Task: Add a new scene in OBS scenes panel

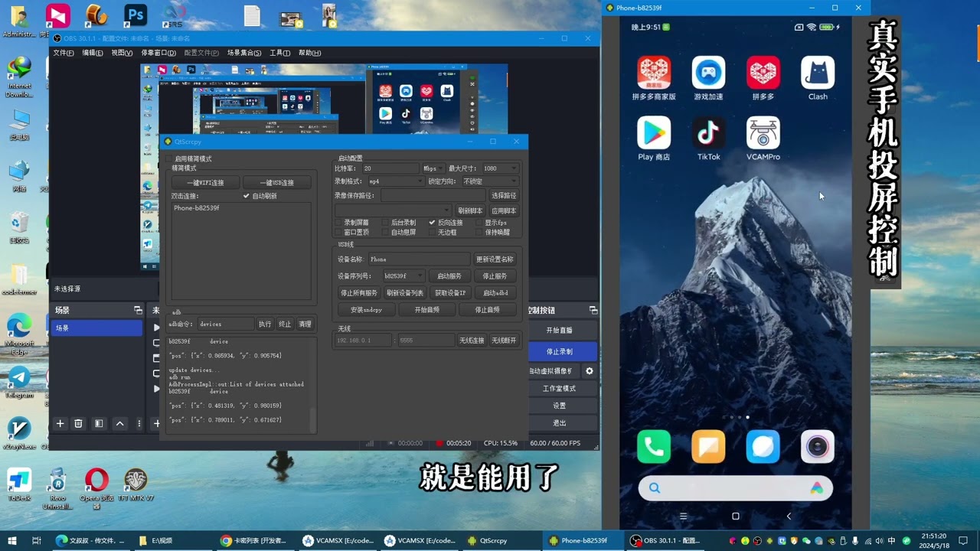Action: point(60,423)
